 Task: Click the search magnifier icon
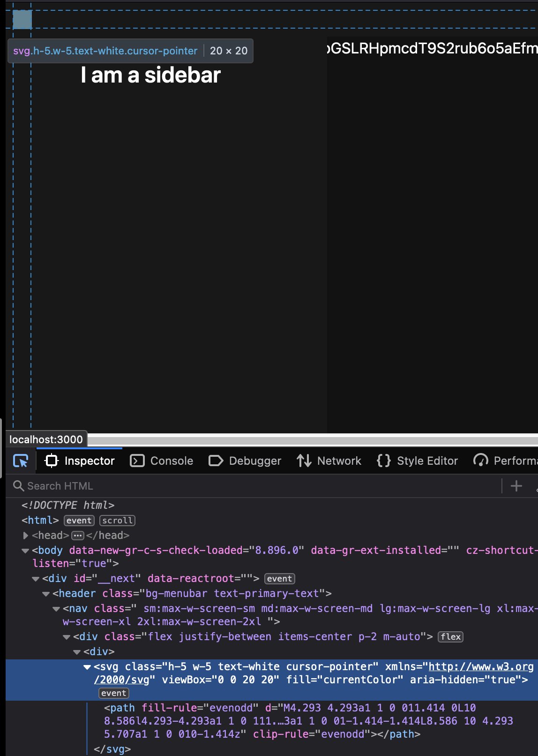[x=18, y=486]
